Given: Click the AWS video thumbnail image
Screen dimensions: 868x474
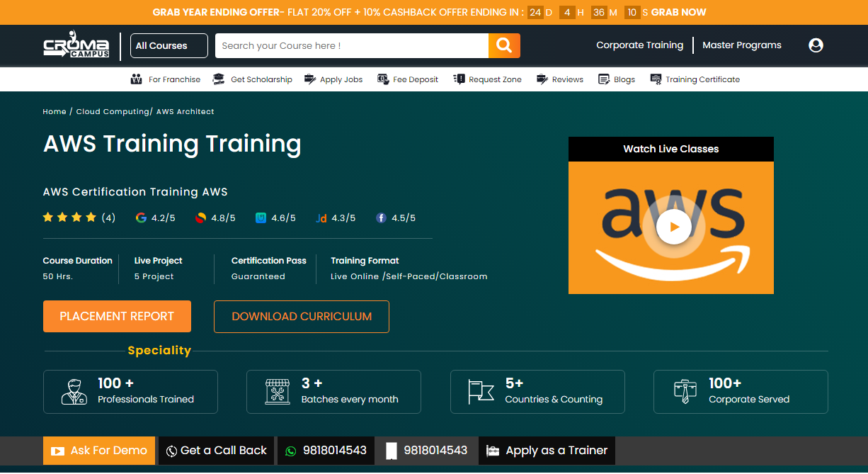Looking at the screenshot, I should 671,227.
